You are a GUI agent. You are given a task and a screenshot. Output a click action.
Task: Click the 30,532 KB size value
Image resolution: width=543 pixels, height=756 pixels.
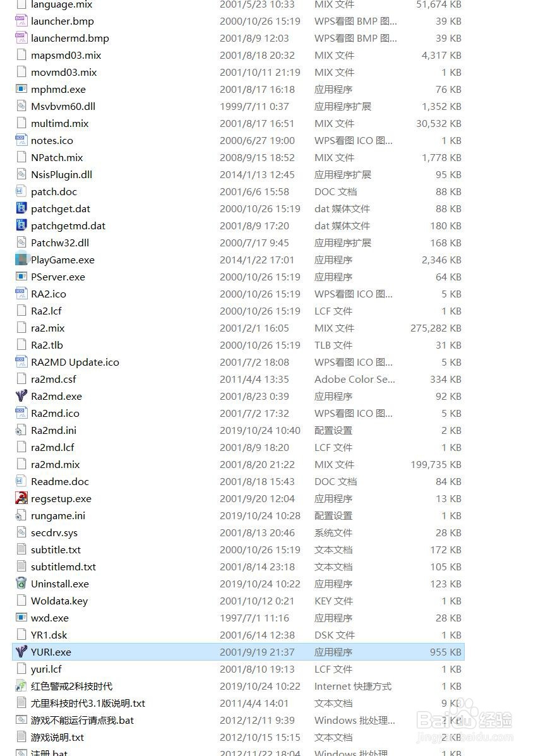click(439, 123)
